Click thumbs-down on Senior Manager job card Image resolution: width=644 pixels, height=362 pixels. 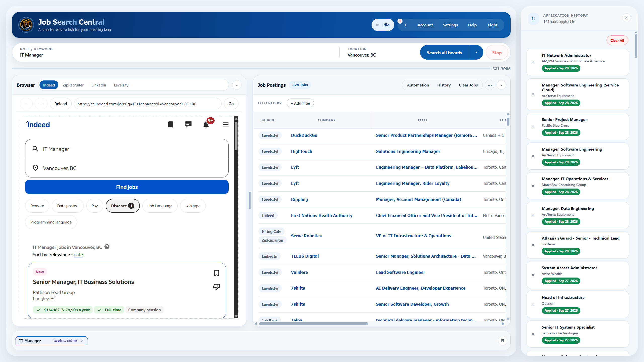click(217, 287)
